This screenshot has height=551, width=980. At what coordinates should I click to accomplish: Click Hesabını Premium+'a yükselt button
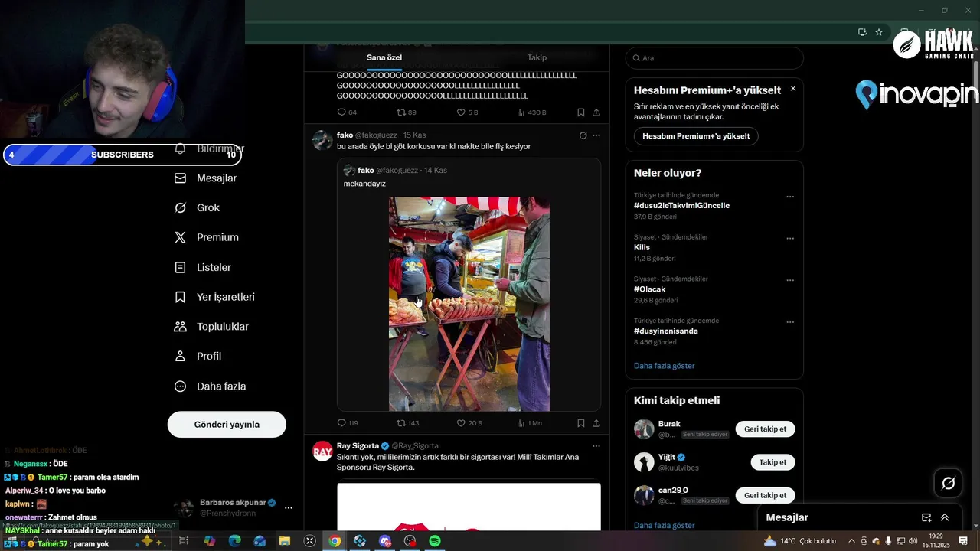pyautogui.click(x=696, y=136)
